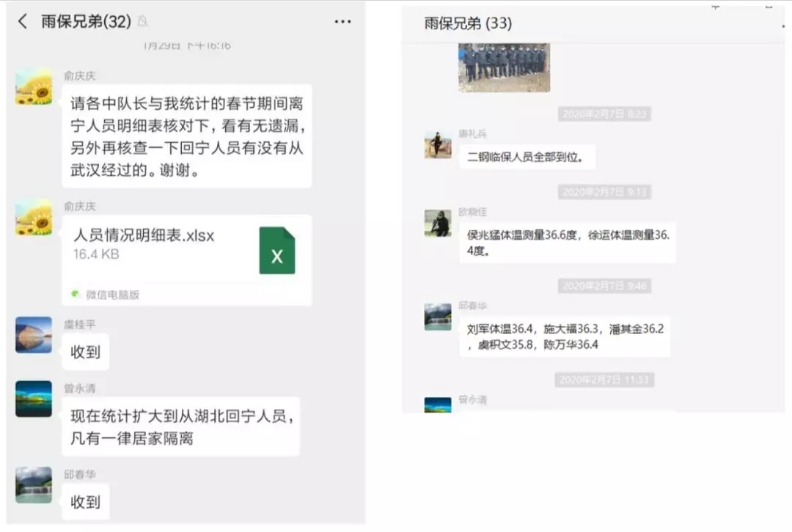This screenshot has width=792, height=532.
Task: Click 欧晓任's avatar in right chat
Action: (x=438, y=223)
